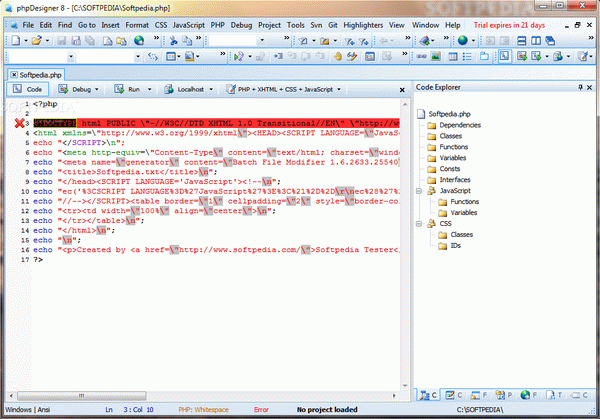Viewport: 600px width, 419px height.
Task: Open the Highlighters menu
Action: [x=363, y=25]
